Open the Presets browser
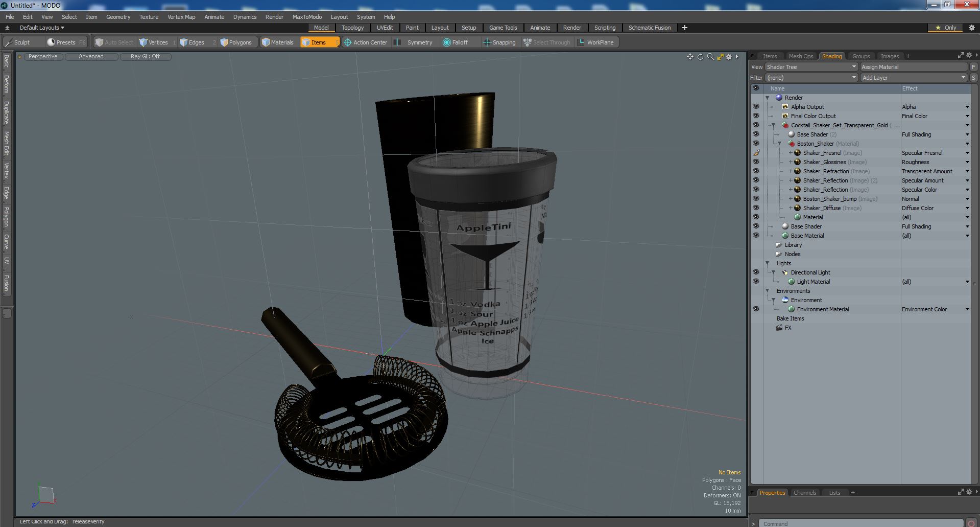The image size is (980, 527). (66, 42)
